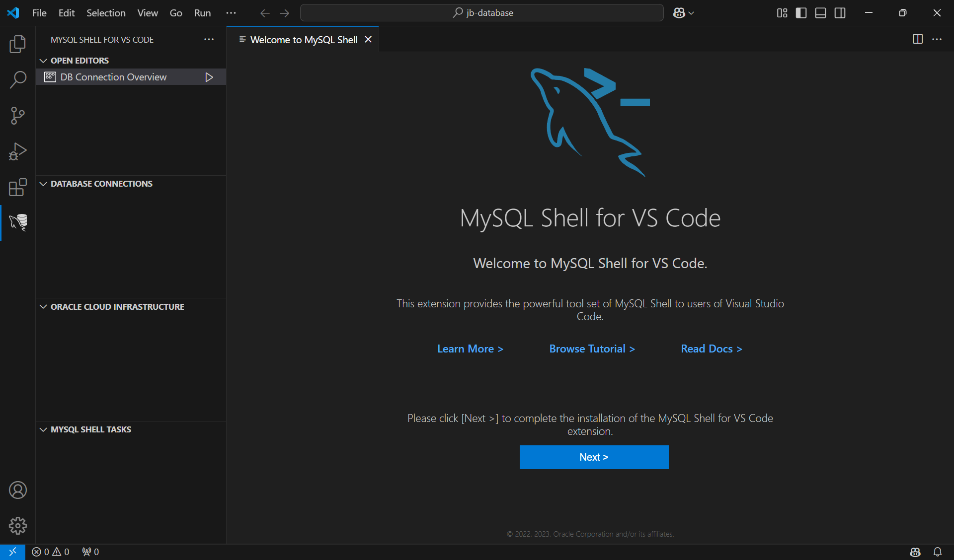954x560 pixels.
Task: Open the Browse Tutorial link
Action: (x=591, y=349)
